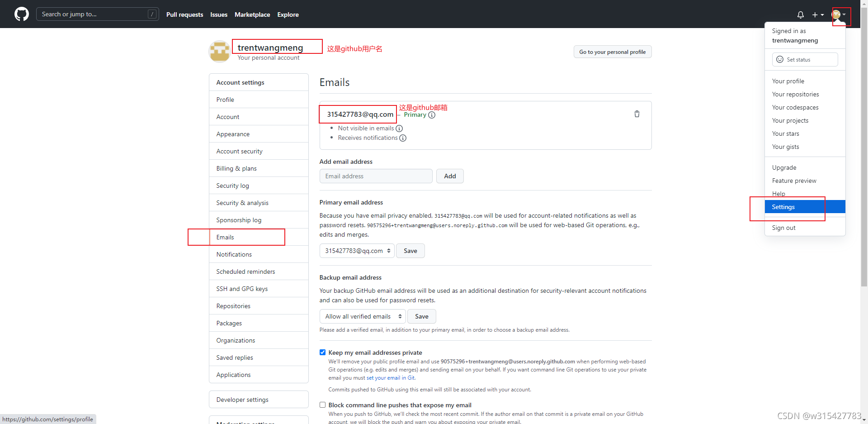The width and height of the screenshot is (868, 424).
Task: Open Account security in sidebar
Action: pos(259,151)
